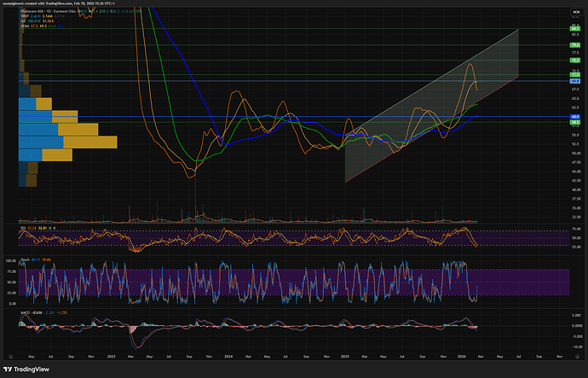Select the green 75.5 price level tag
588x378 pixels.
coord(575,61)
